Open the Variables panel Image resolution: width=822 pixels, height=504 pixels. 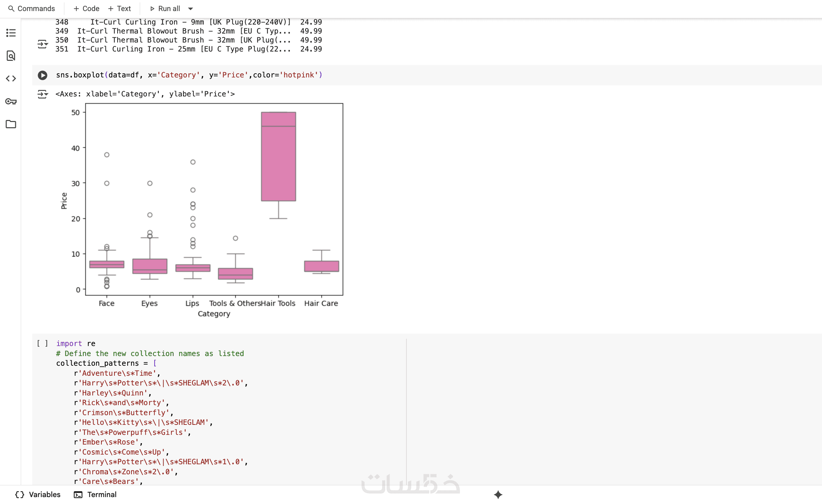[38, 495]
